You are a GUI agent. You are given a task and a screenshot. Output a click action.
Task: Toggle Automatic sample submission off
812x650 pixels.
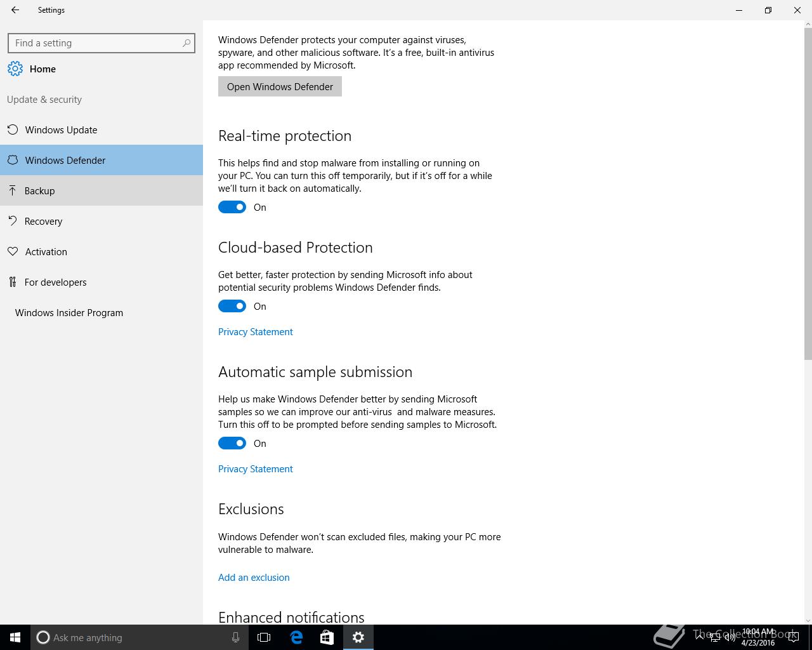tap(232, 443)
